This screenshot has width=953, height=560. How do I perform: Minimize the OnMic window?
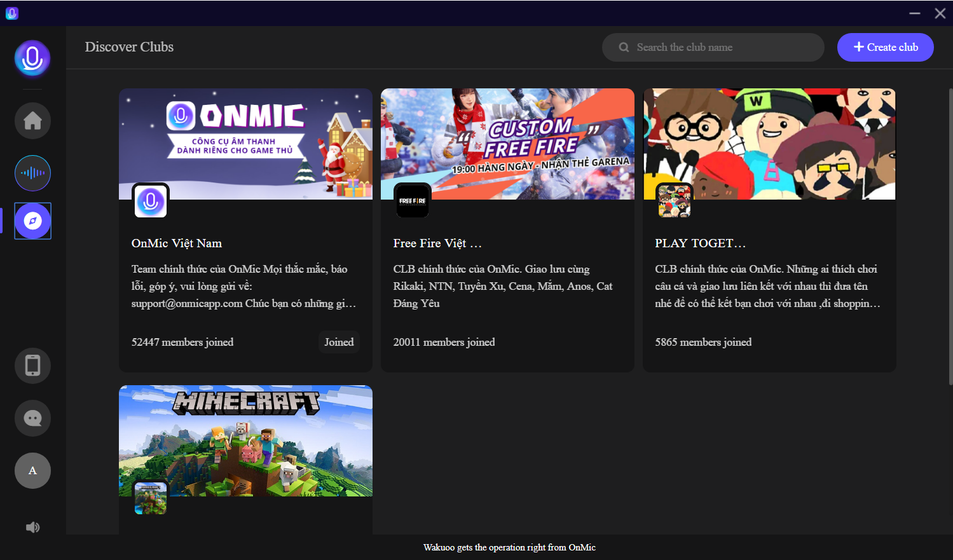pos(915,13)
